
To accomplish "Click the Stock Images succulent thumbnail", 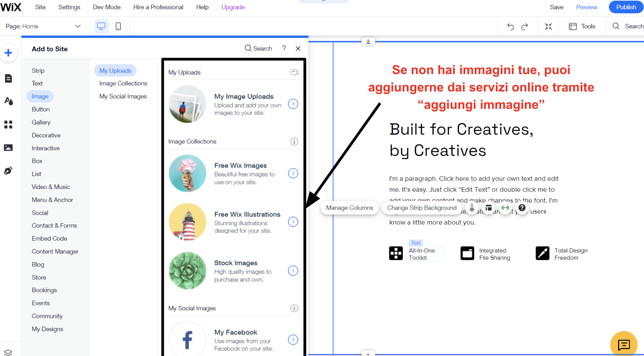I will click(187, 271).
